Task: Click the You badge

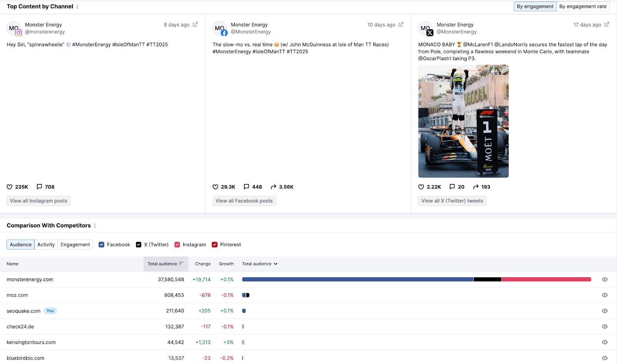Action: (50, 311)
